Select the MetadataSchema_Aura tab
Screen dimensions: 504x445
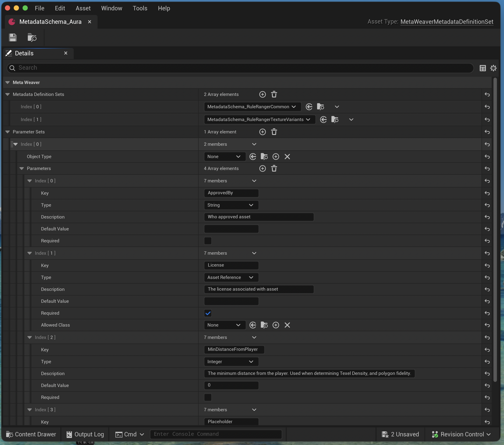50,22
